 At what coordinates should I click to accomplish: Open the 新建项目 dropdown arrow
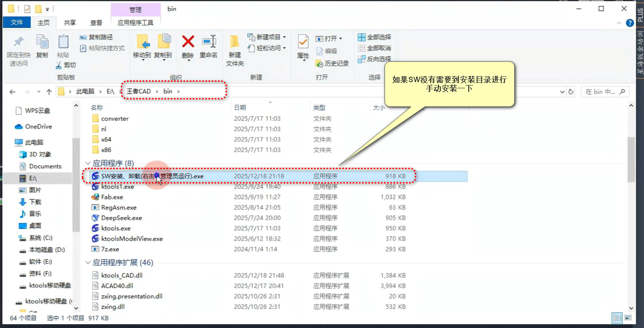coord(284,37)
